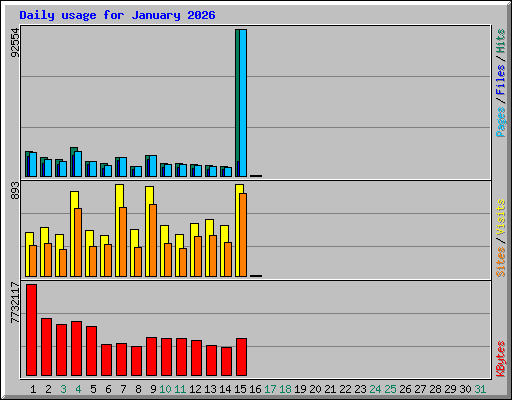Image resolution: width=512 pixels, height=400 pixels.
Task: Click the orange Sites legend label
Action: (501, 262)
